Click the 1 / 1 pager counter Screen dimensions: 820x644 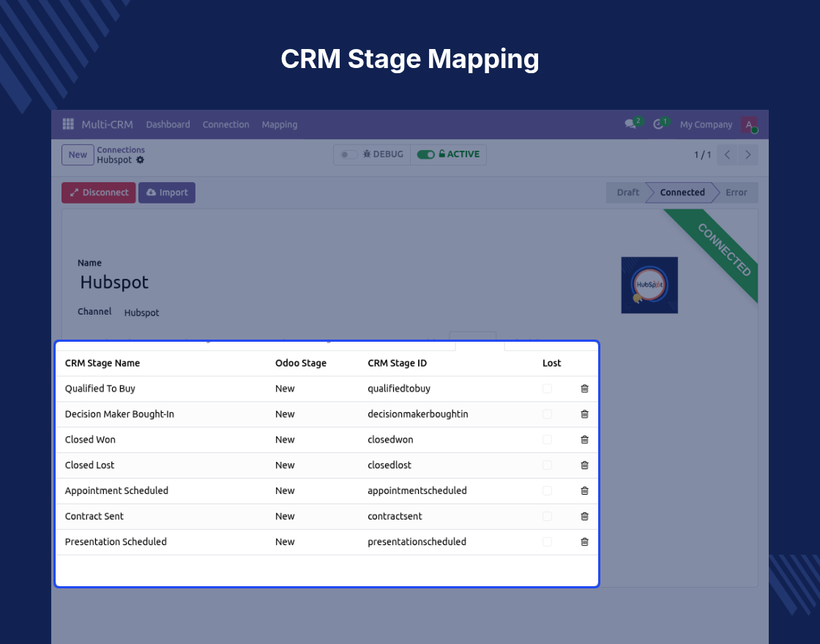point(702,154)
